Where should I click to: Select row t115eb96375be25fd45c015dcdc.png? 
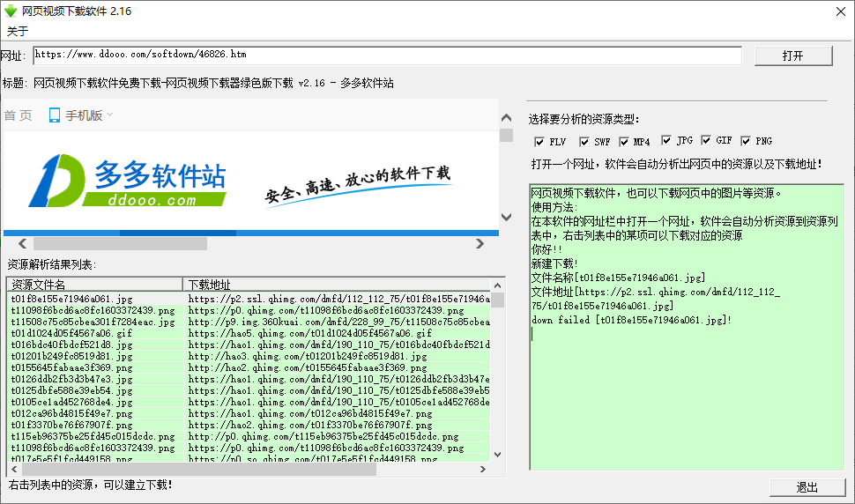click(249, 436)
